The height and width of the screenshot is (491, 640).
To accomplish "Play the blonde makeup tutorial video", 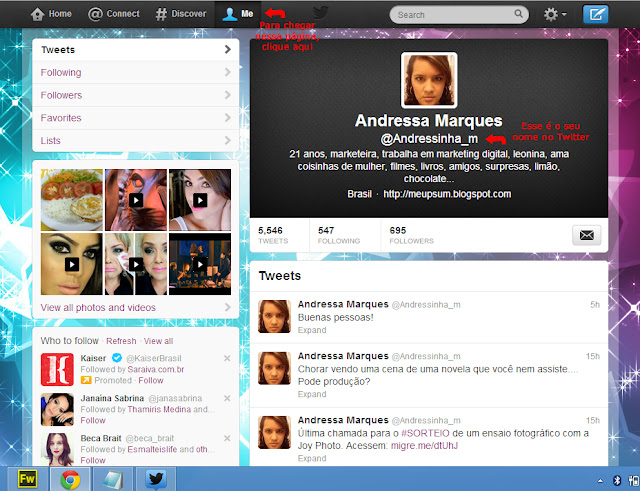I will (136, 264).
